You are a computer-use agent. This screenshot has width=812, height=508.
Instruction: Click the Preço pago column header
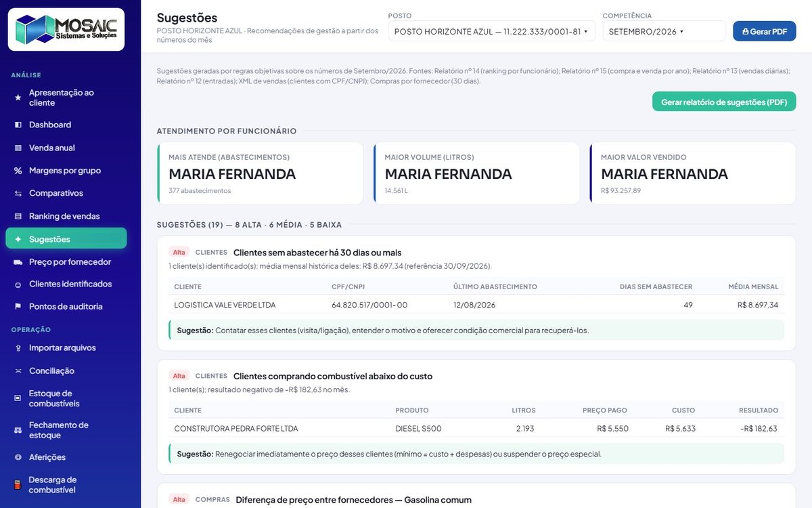click(604, 410)
